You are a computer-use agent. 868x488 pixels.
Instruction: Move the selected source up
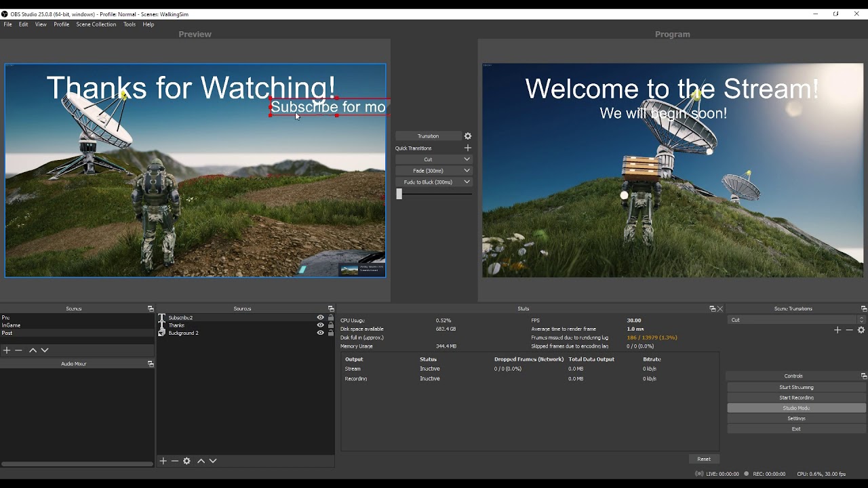[201, 461]
